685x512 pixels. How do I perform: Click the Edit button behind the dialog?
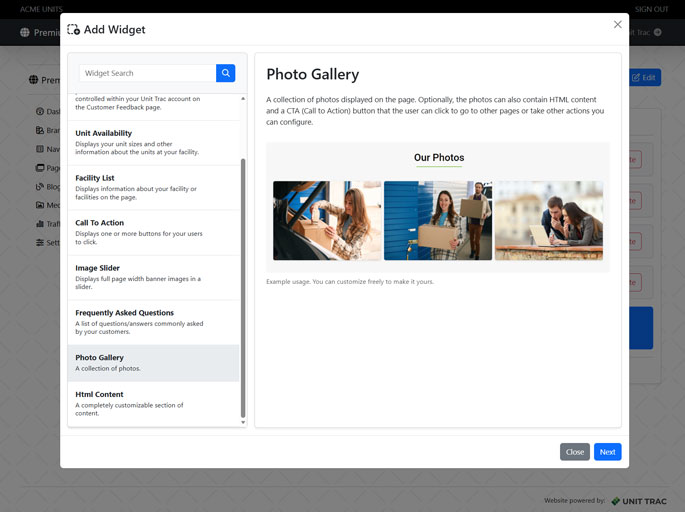pos(645,77)
